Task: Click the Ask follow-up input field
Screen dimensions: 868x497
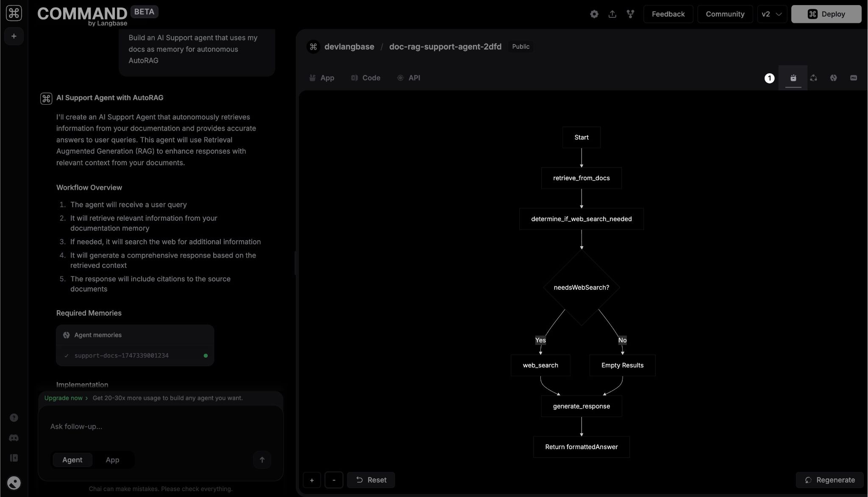Action: 160,427
